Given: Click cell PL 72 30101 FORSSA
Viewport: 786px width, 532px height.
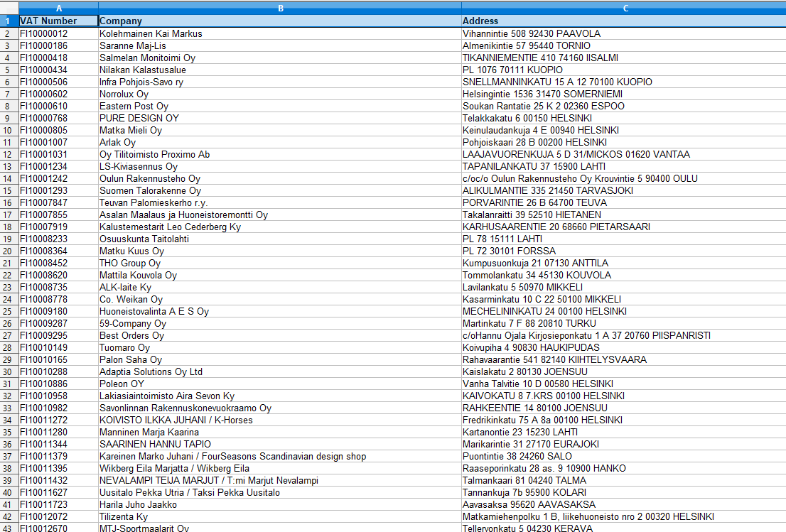Looking at the screenshot, I should (623, 251).
